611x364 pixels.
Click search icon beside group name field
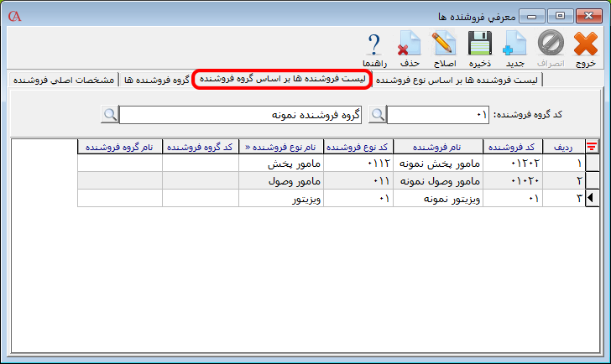click(110, 114)
